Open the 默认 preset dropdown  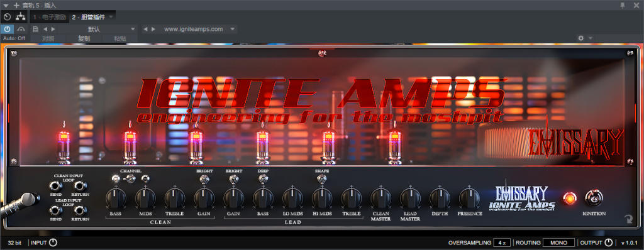coord(97,29)
